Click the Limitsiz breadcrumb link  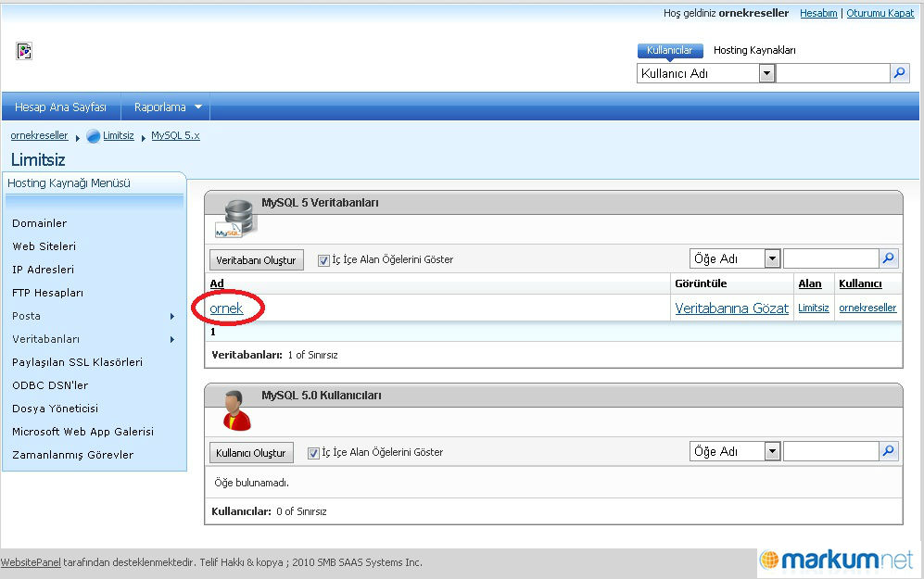119,135
